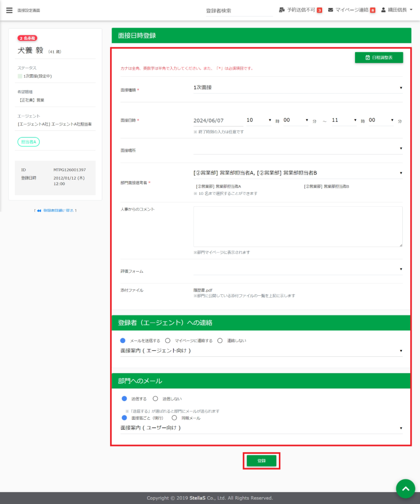Open the 日程調整表 schedule button

[379, 58]
